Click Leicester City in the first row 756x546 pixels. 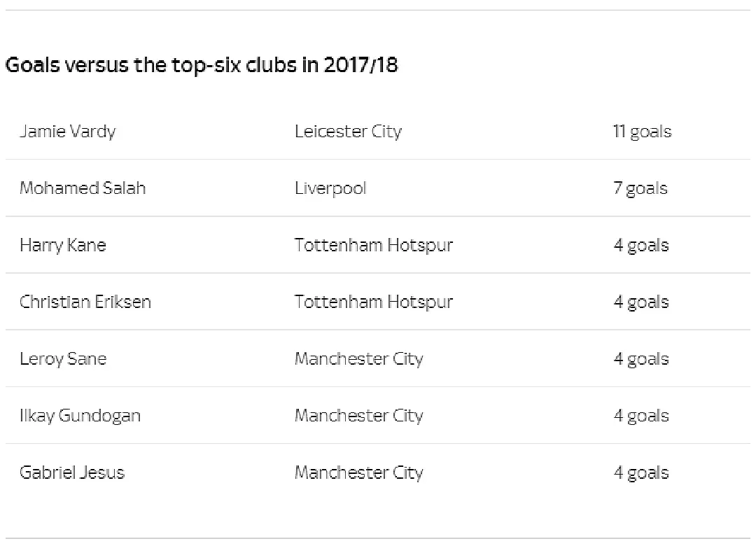[x=348, y=132]
